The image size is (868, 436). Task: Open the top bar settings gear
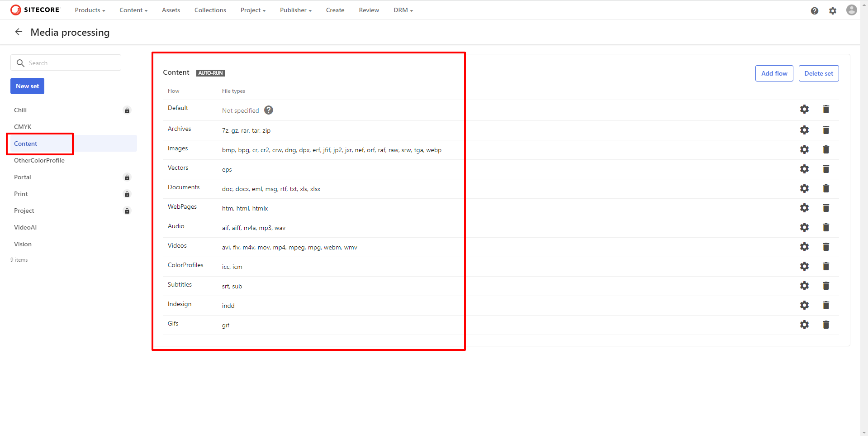click(x=833, y=10)
